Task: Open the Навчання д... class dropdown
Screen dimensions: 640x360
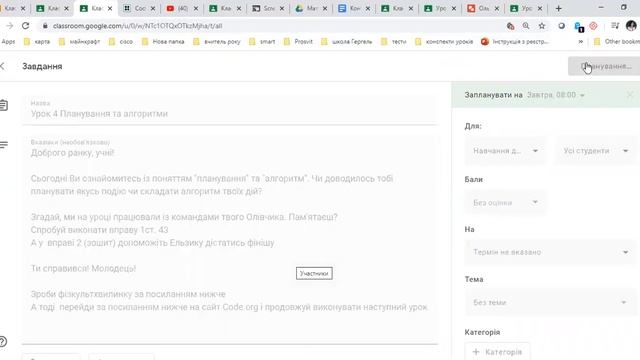Action: [x=505, y=151]
